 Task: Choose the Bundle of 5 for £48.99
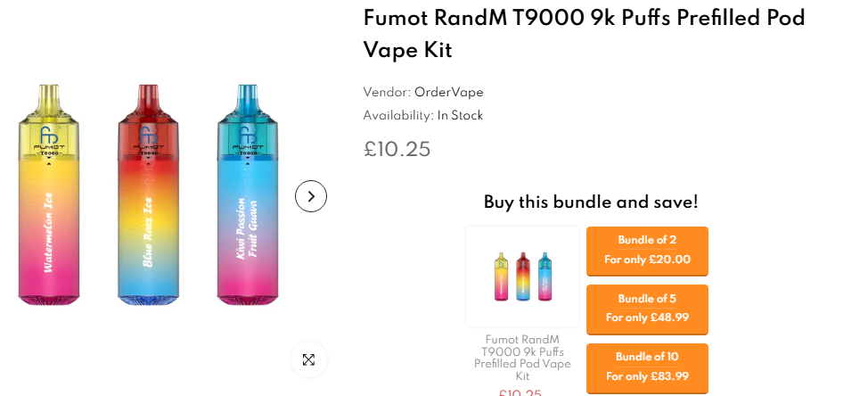pyautogui.click(x=647, y=309)
